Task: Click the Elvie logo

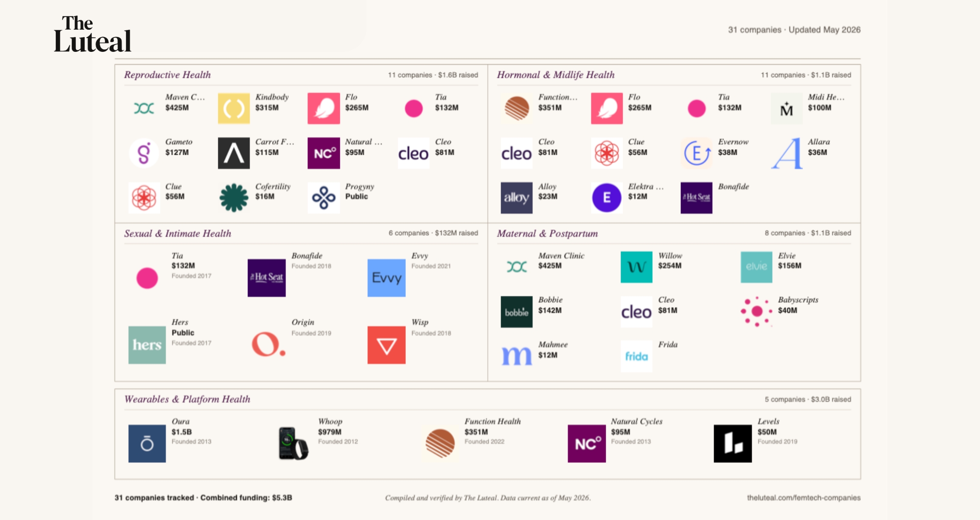Action: coord(756,267)
